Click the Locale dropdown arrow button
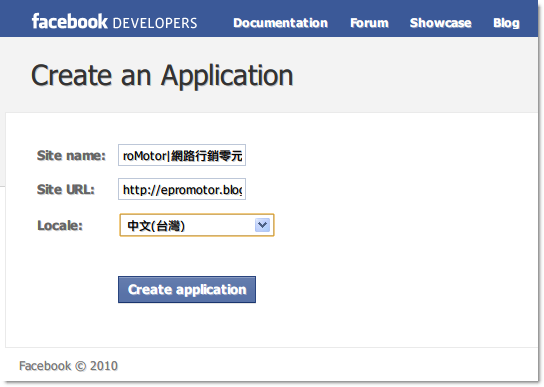 (x=262, y=225)
